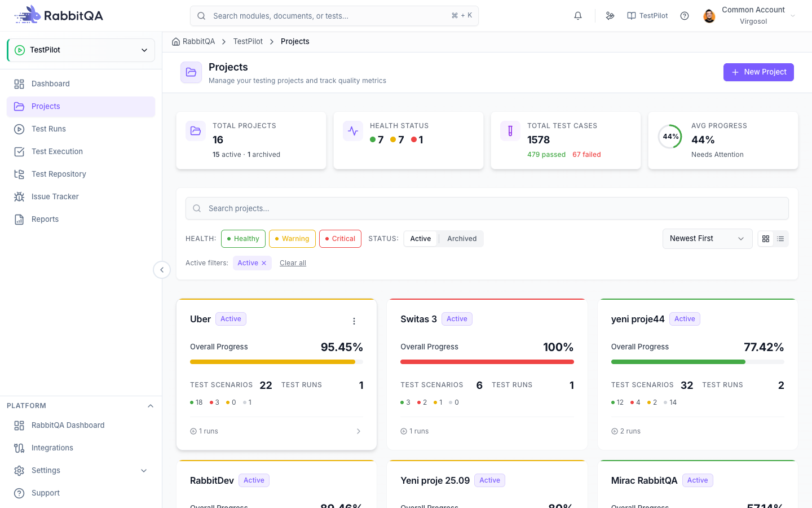This screenshot has height=508, width=812.
Task: Collapse the Platform section
Action: tap(151, 406)
